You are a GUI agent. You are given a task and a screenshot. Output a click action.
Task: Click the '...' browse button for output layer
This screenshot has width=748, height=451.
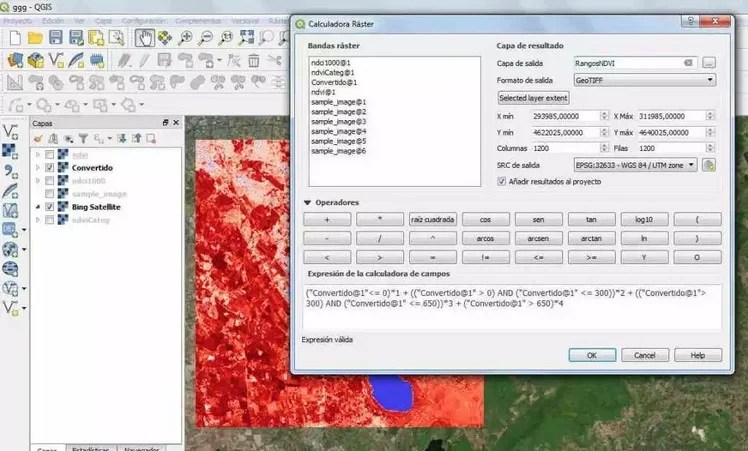pyautogui.click(x=709, y=63)
